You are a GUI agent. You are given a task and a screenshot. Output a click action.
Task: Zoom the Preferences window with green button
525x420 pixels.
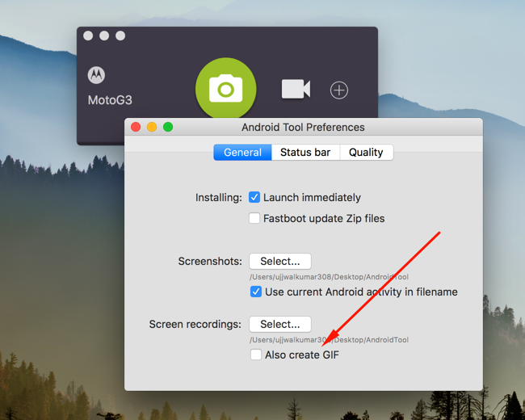coord(168,127)
